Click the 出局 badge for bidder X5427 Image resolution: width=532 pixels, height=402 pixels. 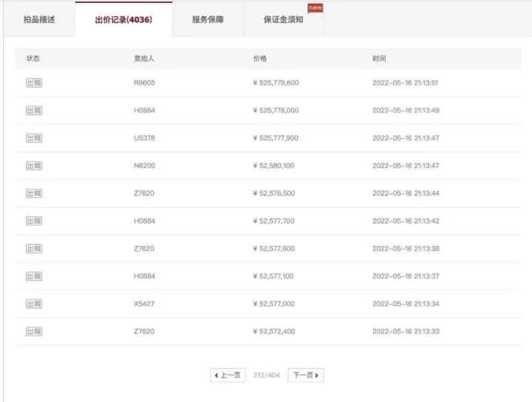[x=34, y=304]
